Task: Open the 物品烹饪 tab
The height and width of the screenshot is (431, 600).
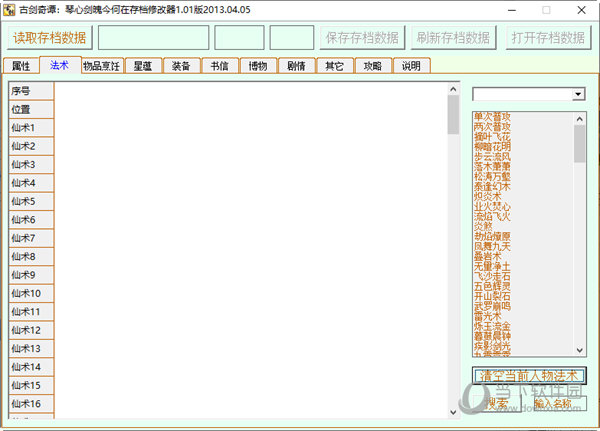Action: 102,66
